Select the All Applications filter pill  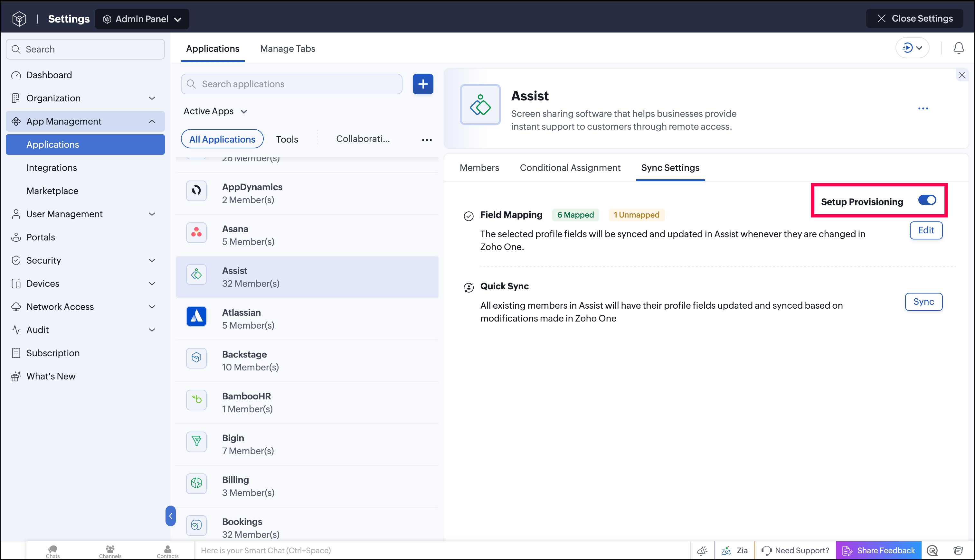tap(222, 139)
